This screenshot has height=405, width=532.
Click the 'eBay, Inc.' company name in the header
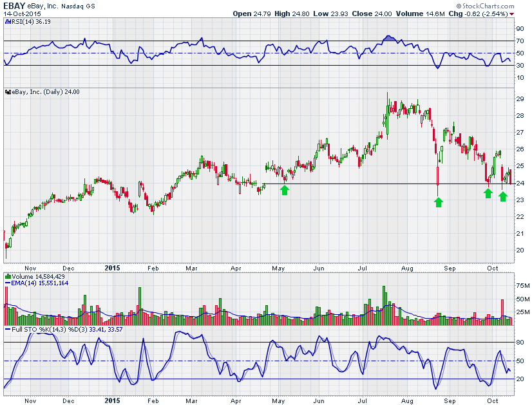coord(43,6)
